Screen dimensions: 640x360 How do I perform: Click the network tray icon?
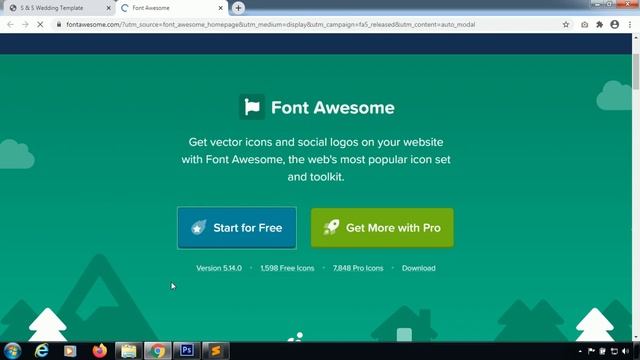point(614,351)
